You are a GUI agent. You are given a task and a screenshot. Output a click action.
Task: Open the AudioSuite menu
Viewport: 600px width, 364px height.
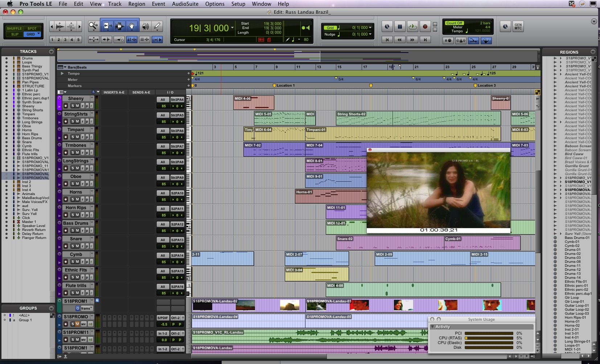click(x=185, y=4)
